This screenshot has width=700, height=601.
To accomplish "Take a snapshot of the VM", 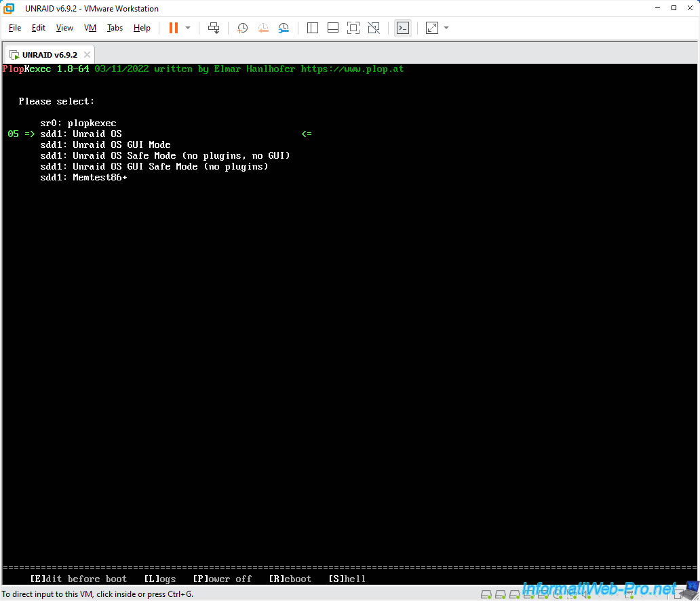I will pyautogui.click(x=243, y=28).
